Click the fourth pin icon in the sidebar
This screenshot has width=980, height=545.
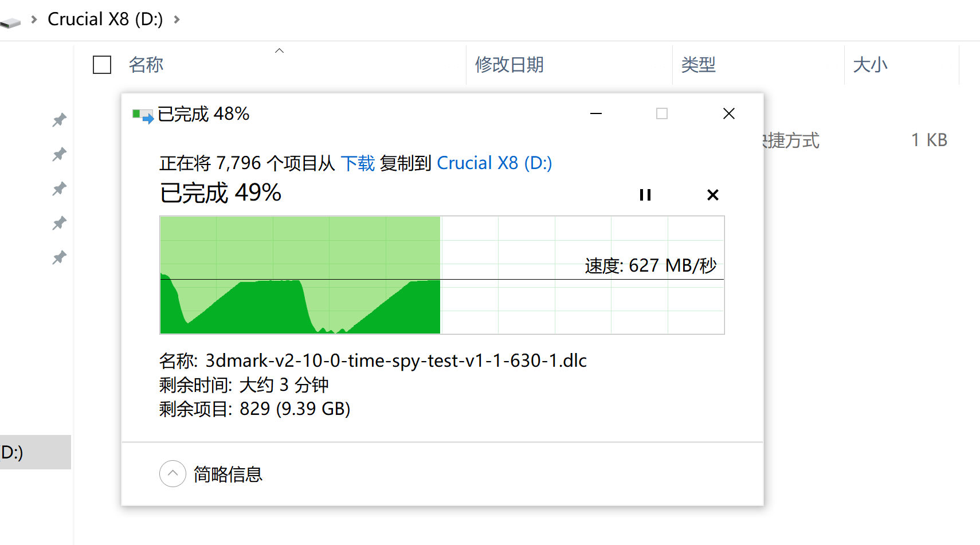[59, 223]
